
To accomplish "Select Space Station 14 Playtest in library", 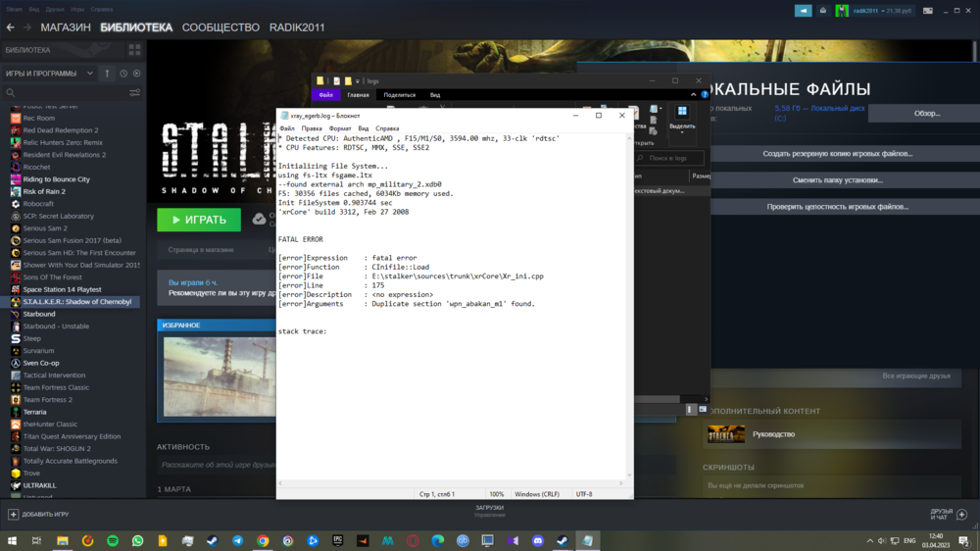I will click(x=62, y=289).
